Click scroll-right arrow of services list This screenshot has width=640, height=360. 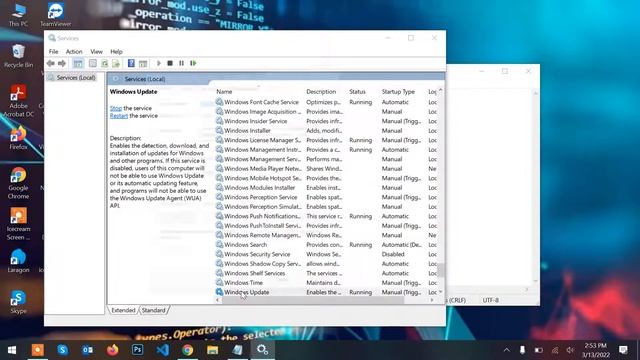(x=432, y=300)
